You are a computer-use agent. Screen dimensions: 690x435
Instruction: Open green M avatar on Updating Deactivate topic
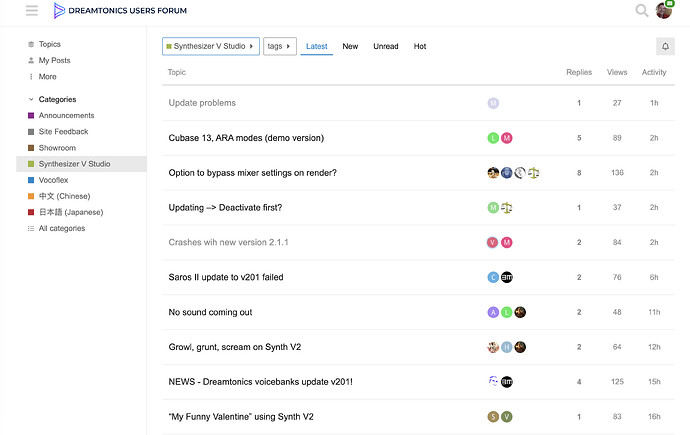tap(493, 208)
